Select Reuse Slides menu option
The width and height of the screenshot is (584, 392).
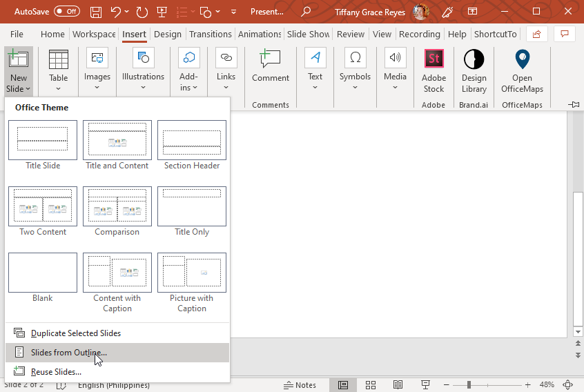pos(56,371)
